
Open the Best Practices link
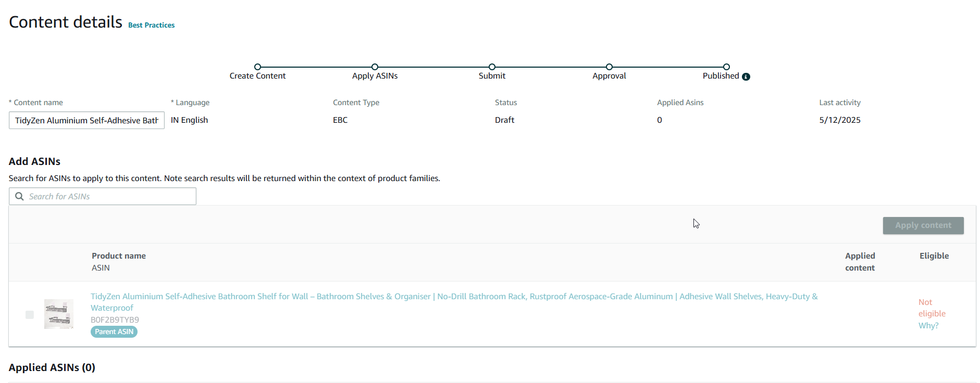151,25
